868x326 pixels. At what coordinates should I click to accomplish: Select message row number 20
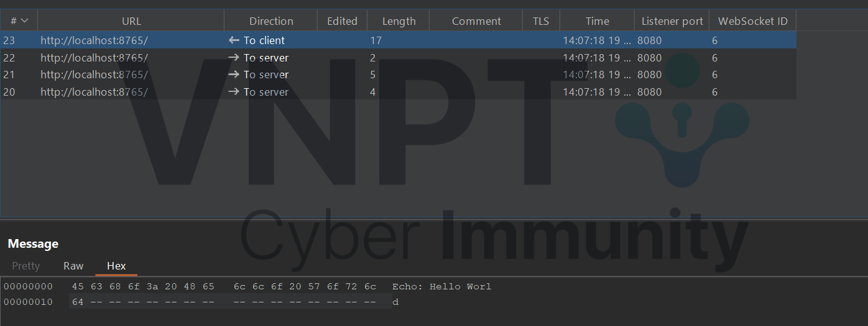pyautogui.click(x=398, y=92)
